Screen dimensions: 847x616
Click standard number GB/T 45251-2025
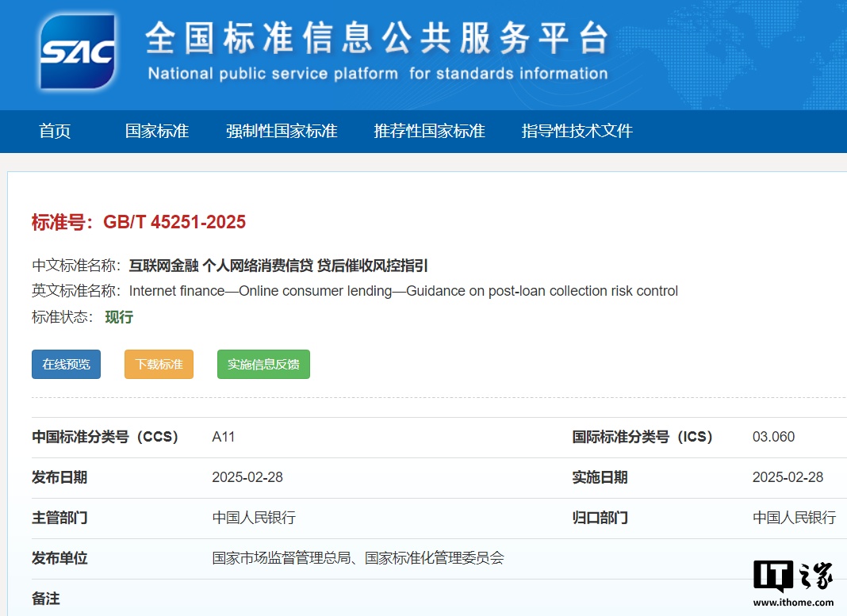click(x=176, y=222)
